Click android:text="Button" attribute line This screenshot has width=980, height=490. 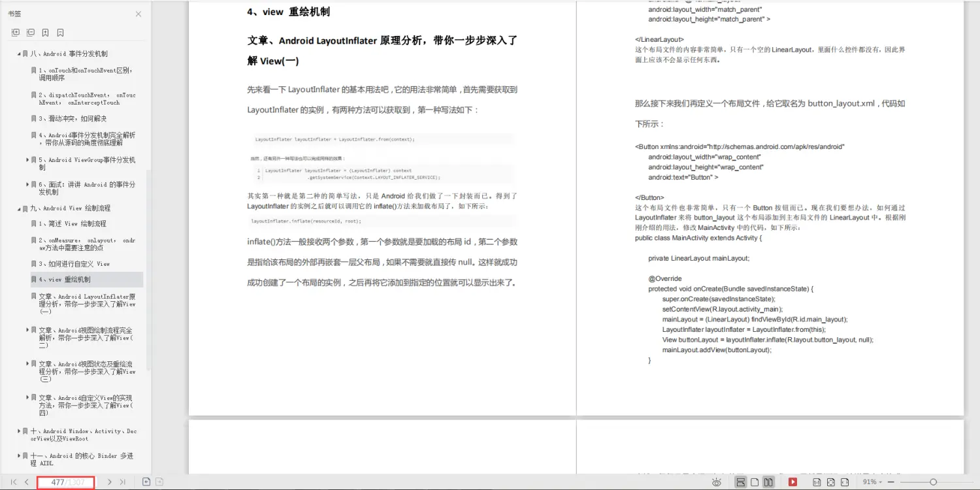point(683,177)
